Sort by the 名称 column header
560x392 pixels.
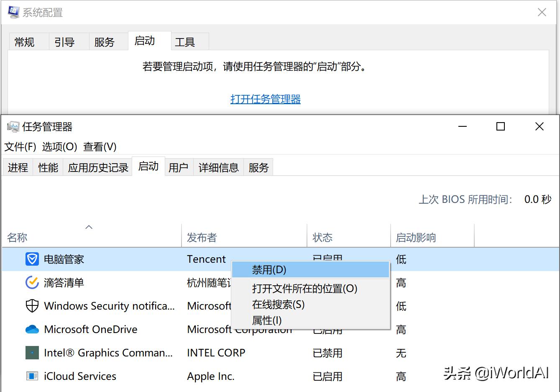[x=92, y=235]
